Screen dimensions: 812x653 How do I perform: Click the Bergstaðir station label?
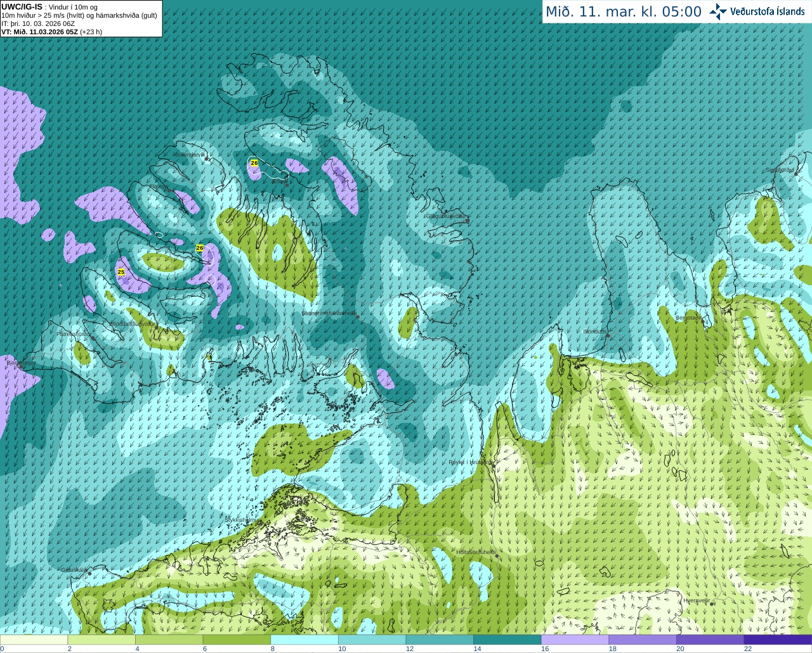[688, 317]
